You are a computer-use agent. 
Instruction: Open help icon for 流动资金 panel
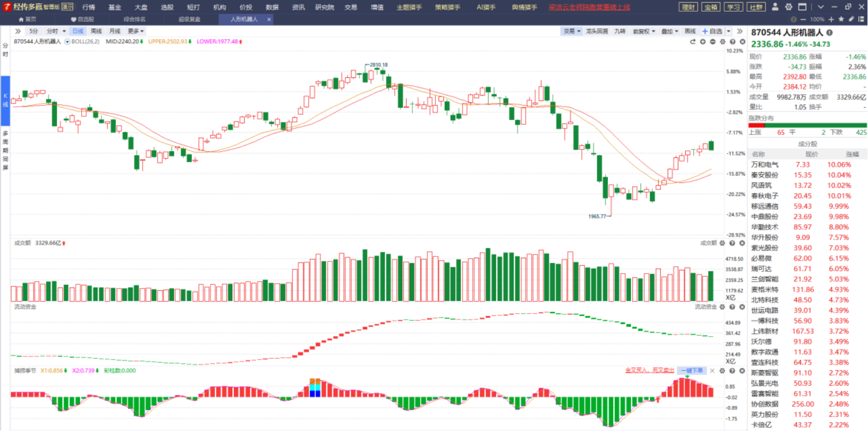733,307
